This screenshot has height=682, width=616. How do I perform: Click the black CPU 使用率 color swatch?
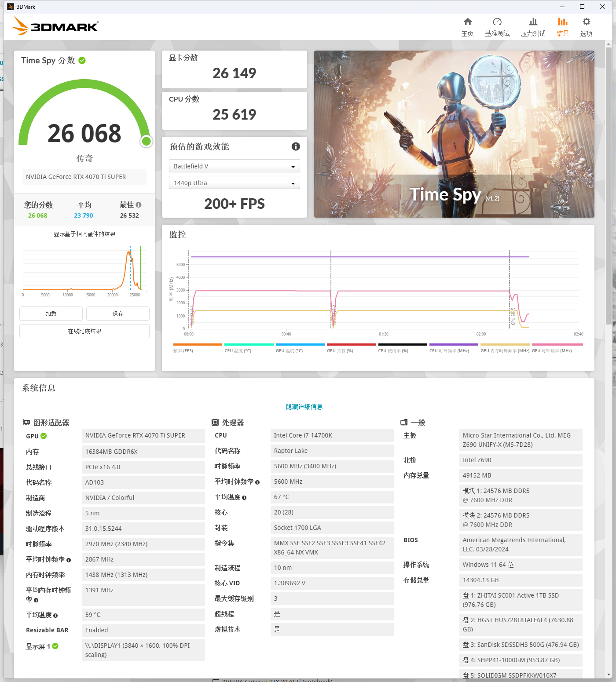click(403, 344)
